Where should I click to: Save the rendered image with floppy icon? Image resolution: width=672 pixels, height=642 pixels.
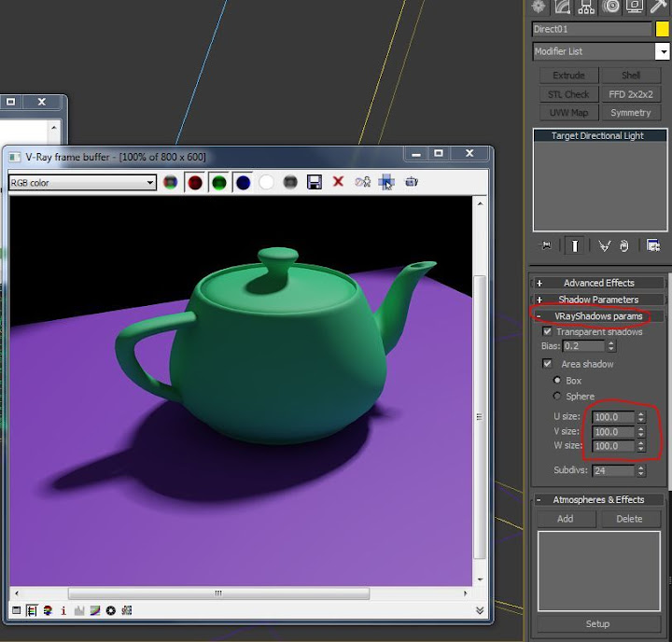pyautogui.click(x=315, y=183)
